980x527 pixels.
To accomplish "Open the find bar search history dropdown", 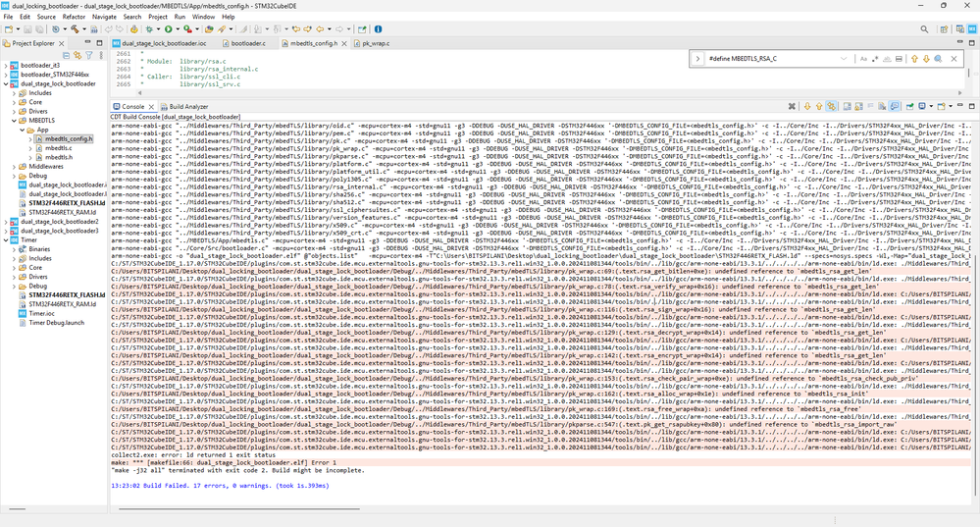I will (844, 58).
